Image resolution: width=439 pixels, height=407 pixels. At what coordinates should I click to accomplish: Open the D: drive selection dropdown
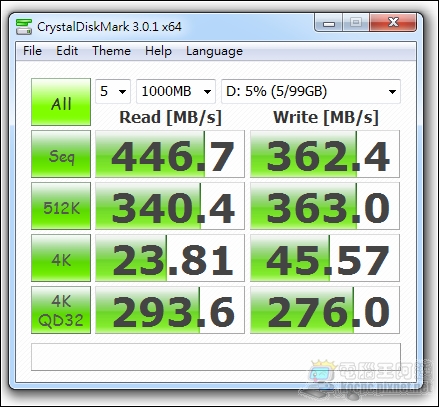311,91
